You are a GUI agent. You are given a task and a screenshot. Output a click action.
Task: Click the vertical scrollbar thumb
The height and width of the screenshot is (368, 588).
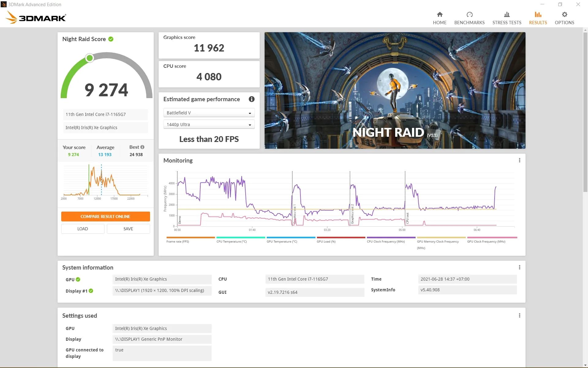(585, 112)
